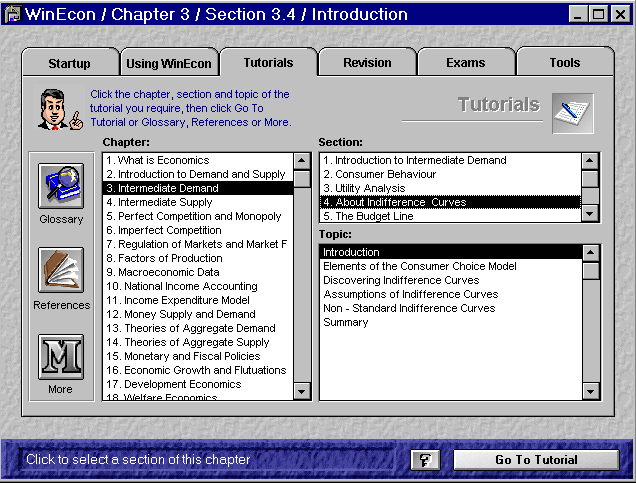Open the Glossary book icon
This screenshot has height=483, width=636.
[61, 186]
